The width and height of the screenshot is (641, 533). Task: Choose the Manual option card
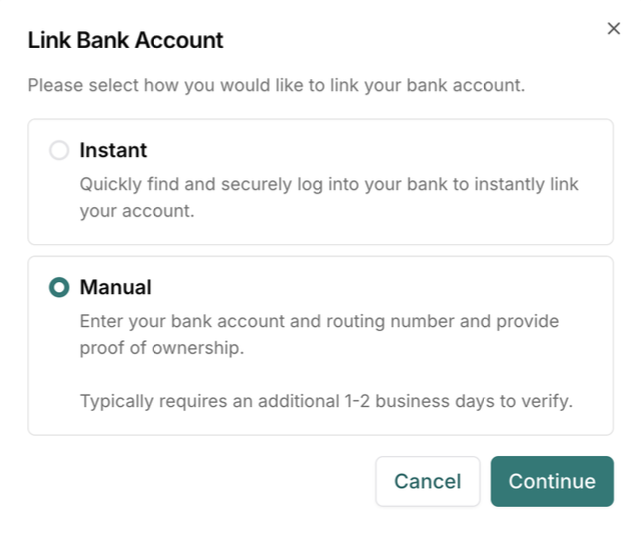coord(320,346)
